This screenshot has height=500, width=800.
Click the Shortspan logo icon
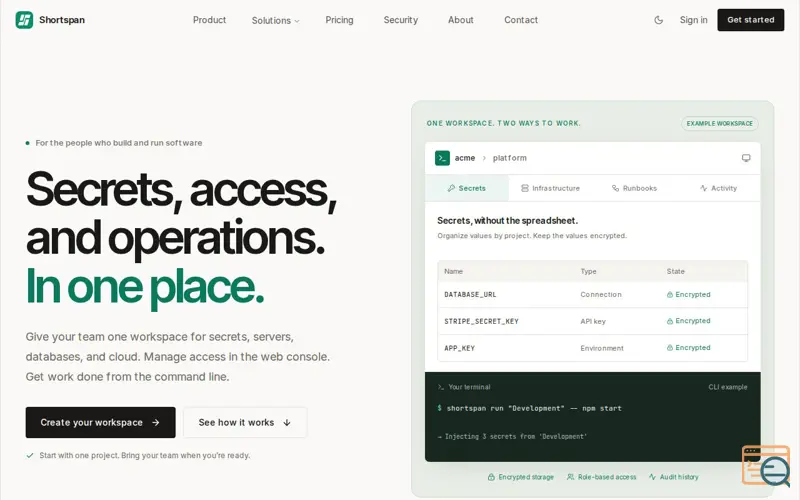tap(24, 20)
